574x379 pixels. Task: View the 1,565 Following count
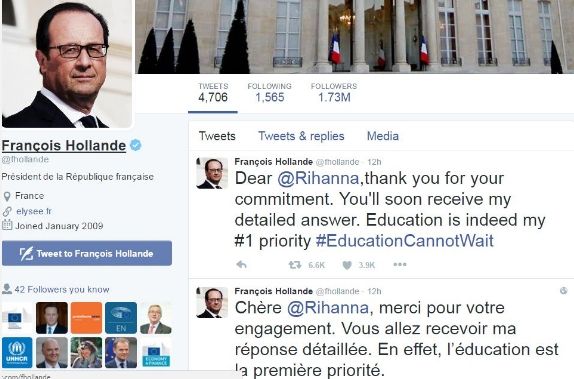(269, 92)
